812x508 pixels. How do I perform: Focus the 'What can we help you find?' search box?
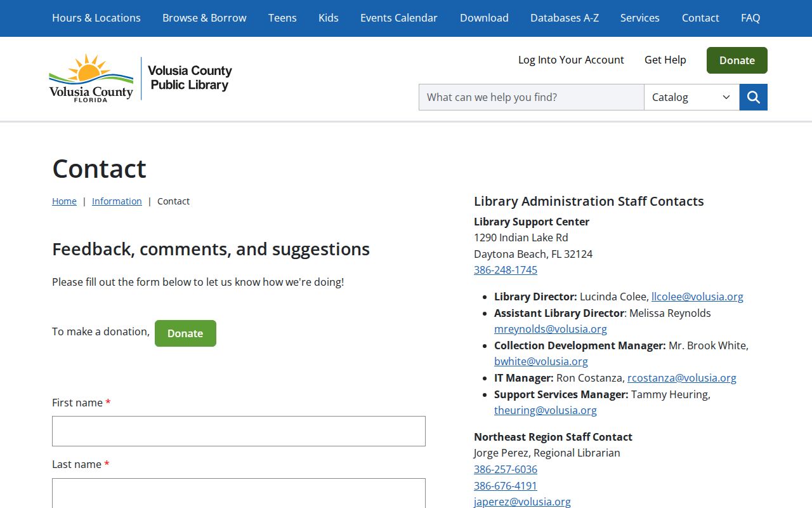532,97
